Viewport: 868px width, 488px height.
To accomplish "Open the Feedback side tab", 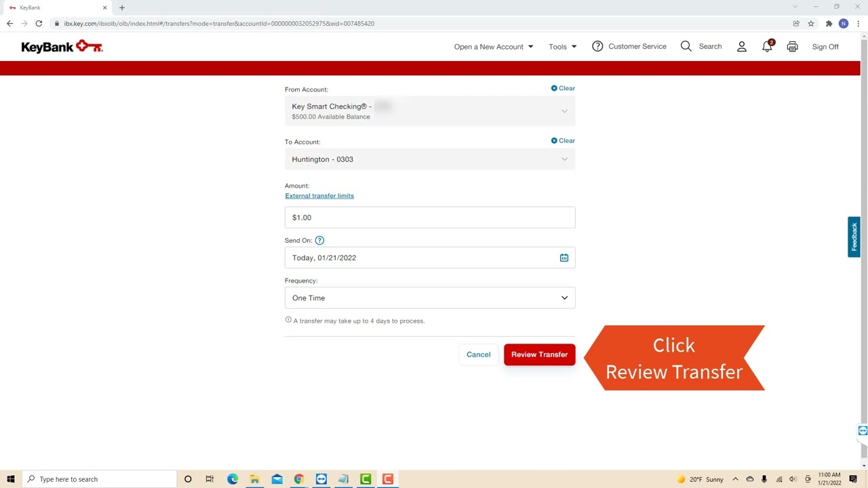I will (854, 237).
